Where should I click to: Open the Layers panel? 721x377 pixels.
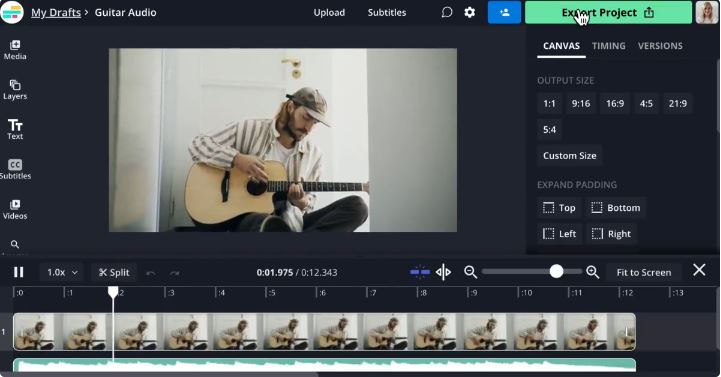15,90
